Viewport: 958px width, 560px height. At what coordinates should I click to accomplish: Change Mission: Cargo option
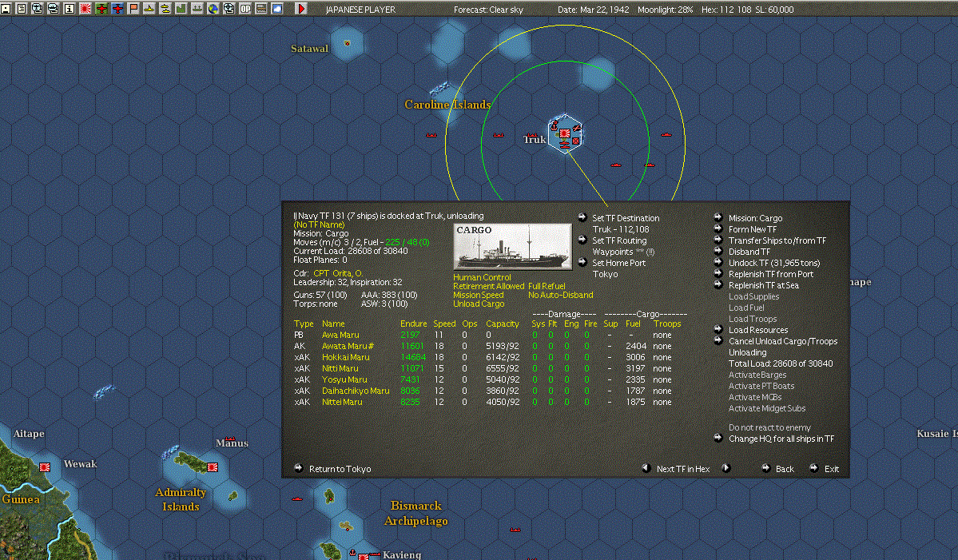[754, 218]
